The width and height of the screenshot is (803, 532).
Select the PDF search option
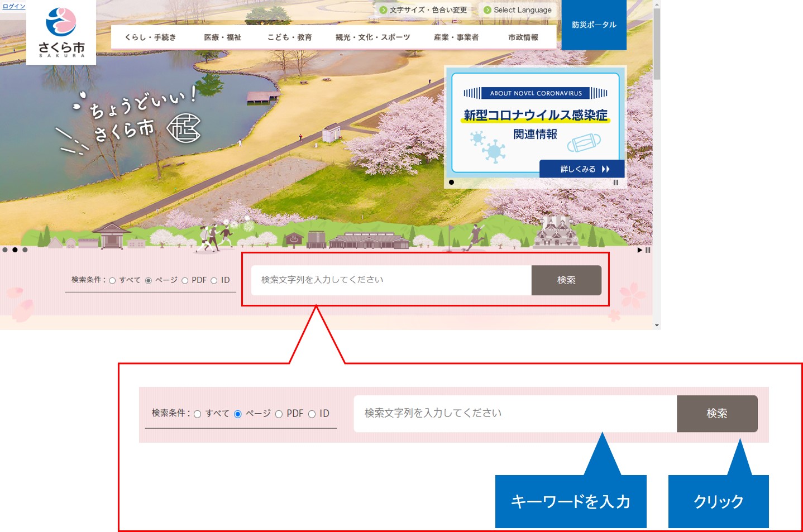click(x=184, y=280)
